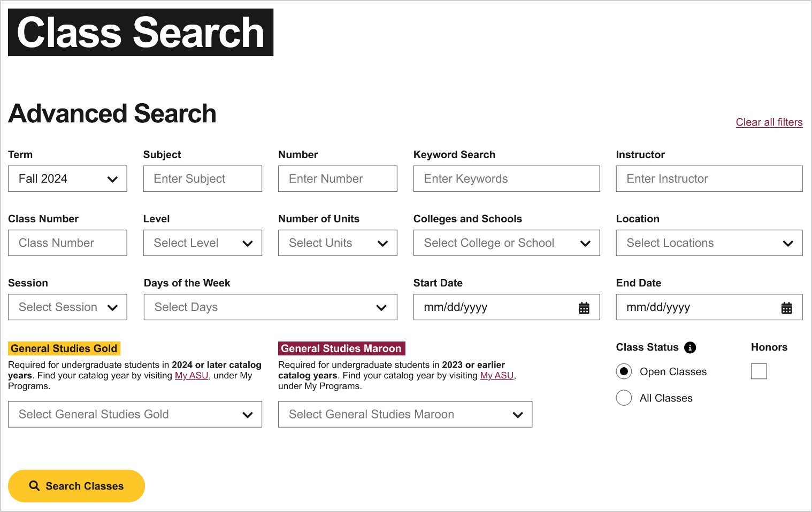Expand the Select Locations dropdown
The image size is (812, 512).
[709, 243]
